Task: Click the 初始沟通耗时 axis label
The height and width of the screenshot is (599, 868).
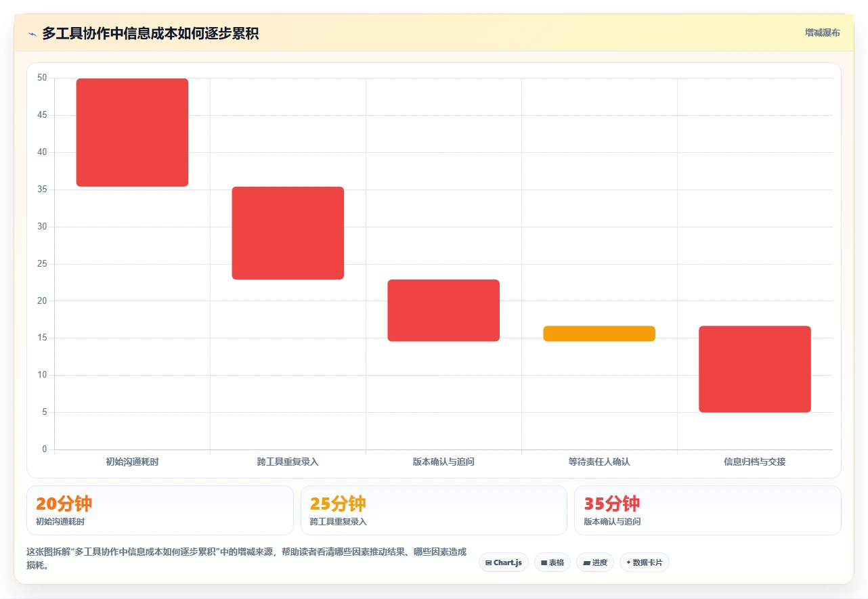Action: (132, 462)
